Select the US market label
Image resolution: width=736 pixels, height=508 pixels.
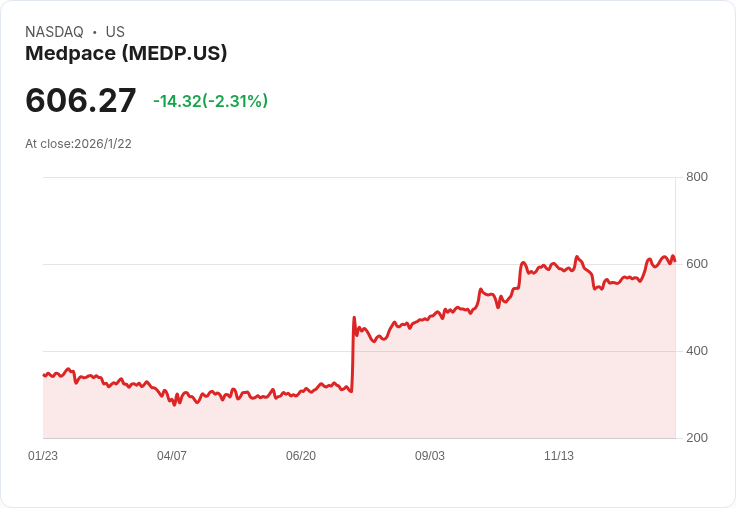(x=115, y=32)
